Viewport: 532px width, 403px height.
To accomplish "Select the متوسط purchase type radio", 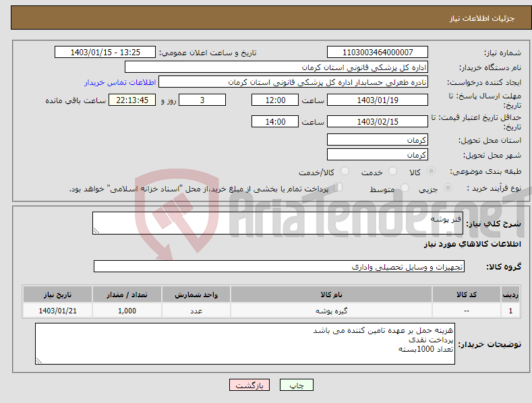I will 405,187.
